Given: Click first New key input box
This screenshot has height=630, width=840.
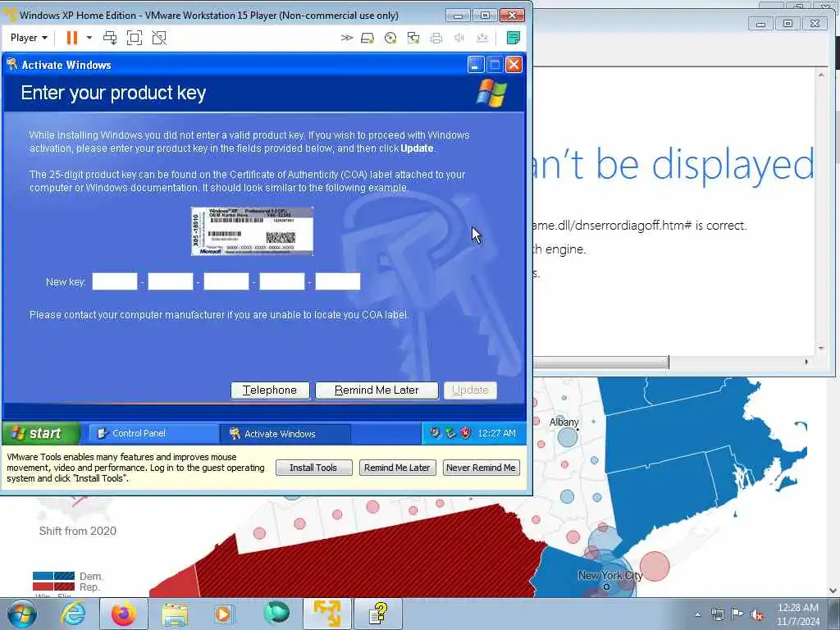Looking at the screenshot, I should tap(115, 281).
